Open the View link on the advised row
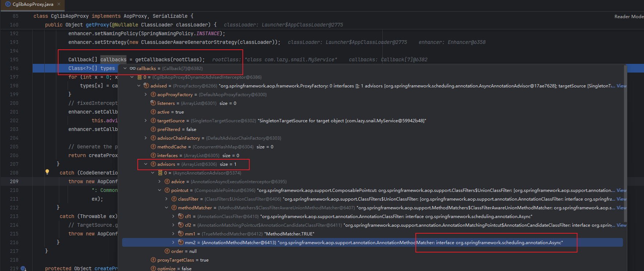This screenshot has width=644, height=271. pyautogui.click(x=621, y=86)
